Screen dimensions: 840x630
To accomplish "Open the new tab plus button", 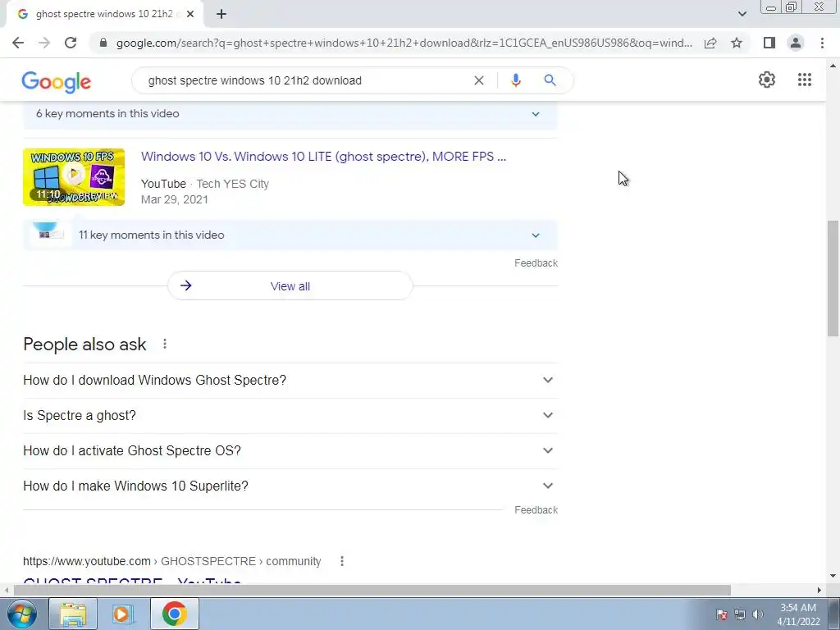I will 221,15.
